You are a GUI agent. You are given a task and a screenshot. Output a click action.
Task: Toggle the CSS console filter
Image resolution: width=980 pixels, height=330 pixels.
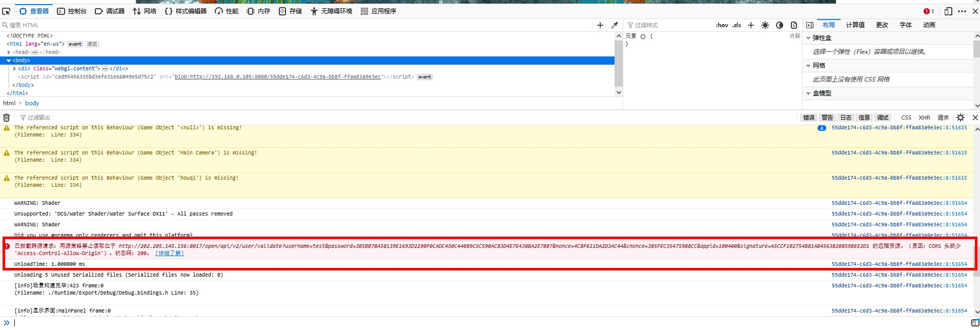tap(906, 118)
